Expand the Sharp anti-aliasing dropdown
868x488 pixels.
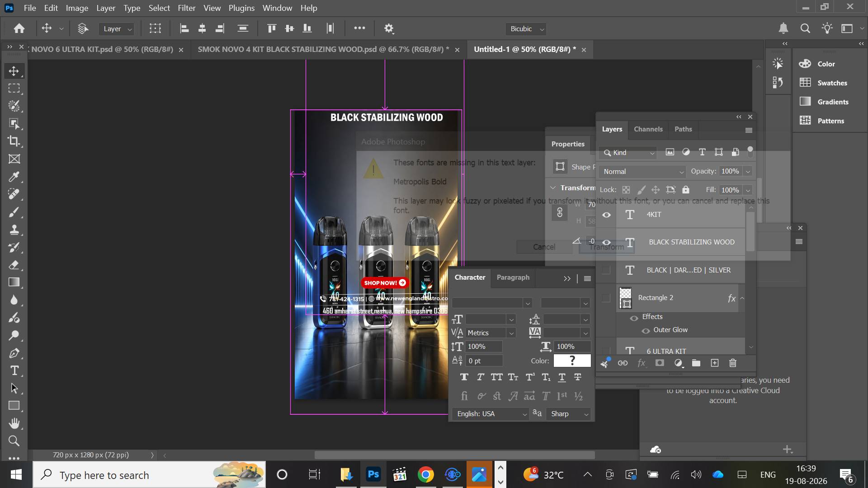pos(569,414)
